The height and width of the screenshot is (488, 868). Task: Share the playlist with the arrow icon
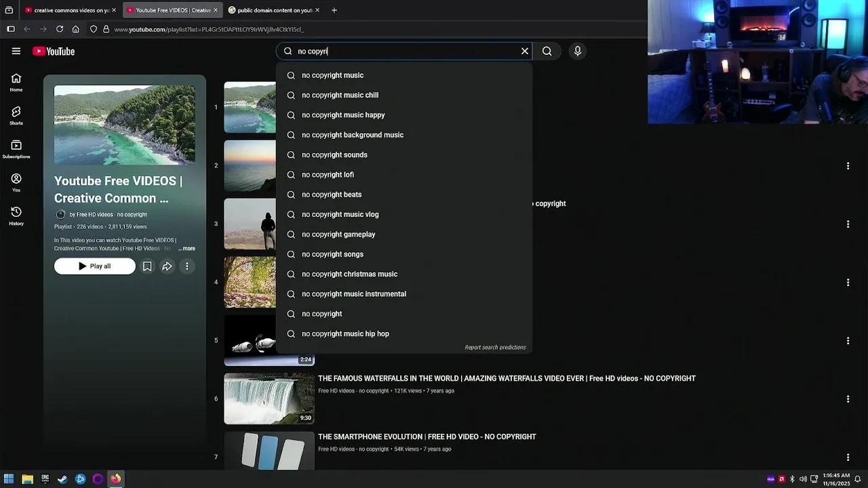167,266
